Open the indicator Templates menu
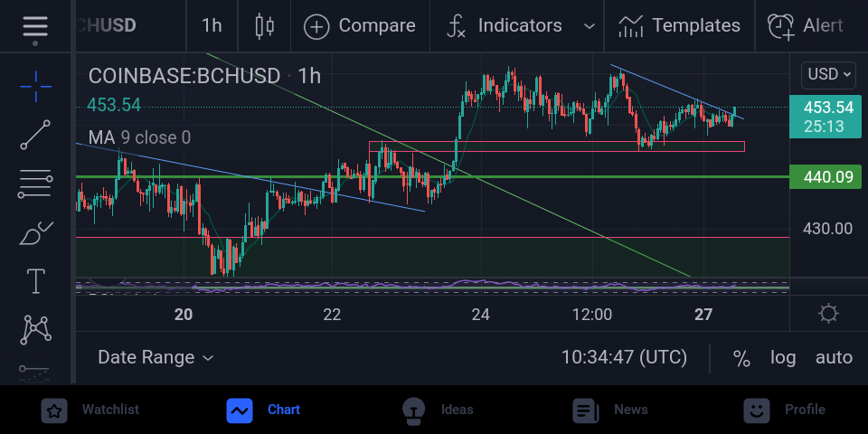Screen dimensions: 868x434 point(679,26)
